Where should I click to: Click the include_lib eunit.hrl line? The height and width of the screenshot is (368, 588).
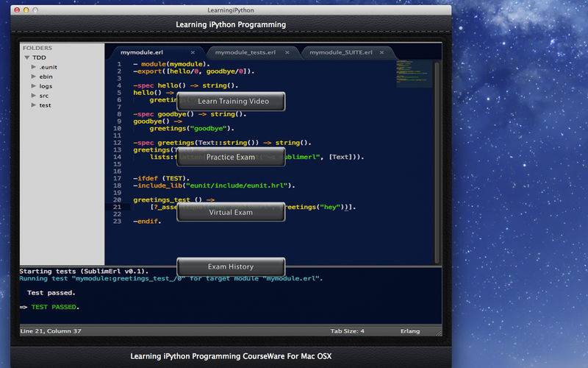click(214, 185)
